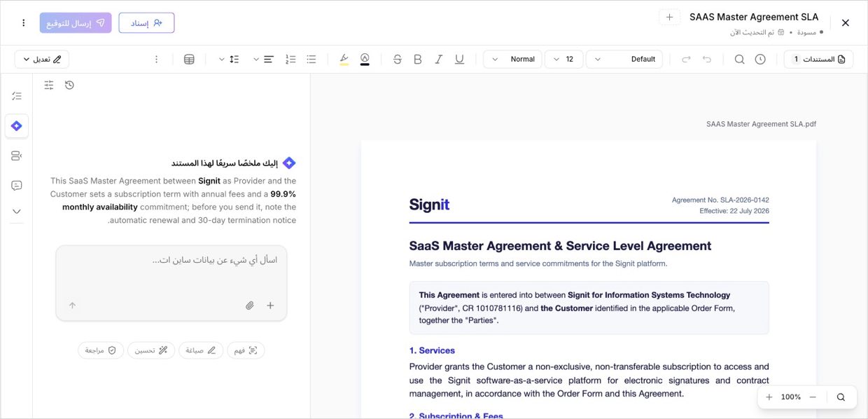Click 'Agreement No. SLA-2026-0142' text
Viewport: 868px width, 419px height.
pyautogui.click(x=720, y=200)
